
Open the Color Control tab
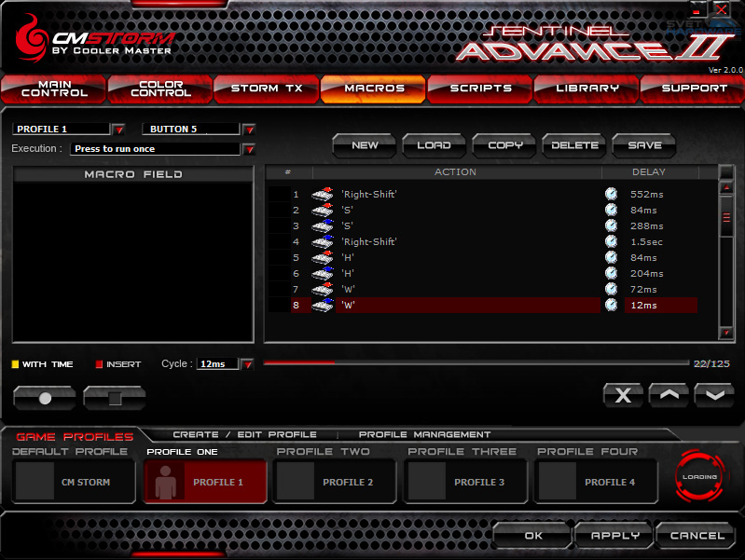[x=160, y=89]
